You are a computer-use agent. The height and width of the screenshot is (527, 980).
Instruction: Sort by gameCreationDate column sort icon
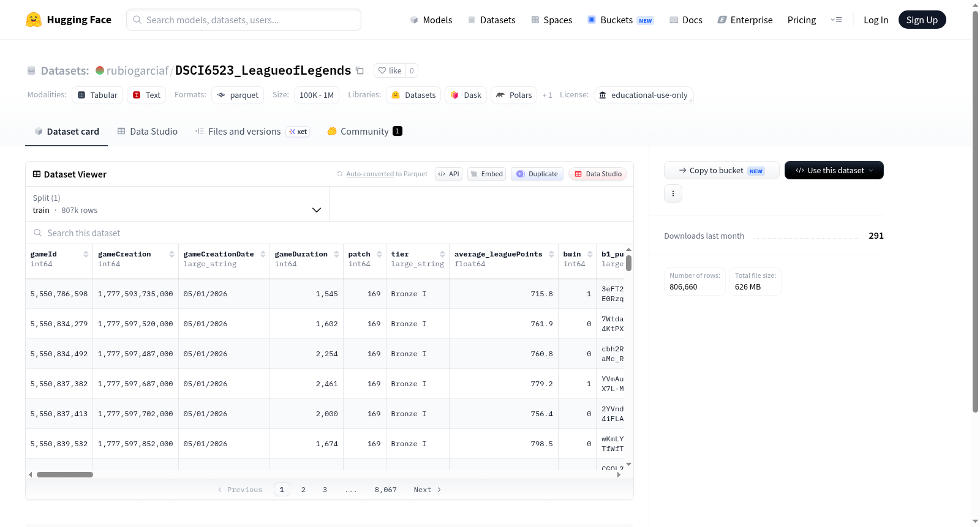point(263,254)
